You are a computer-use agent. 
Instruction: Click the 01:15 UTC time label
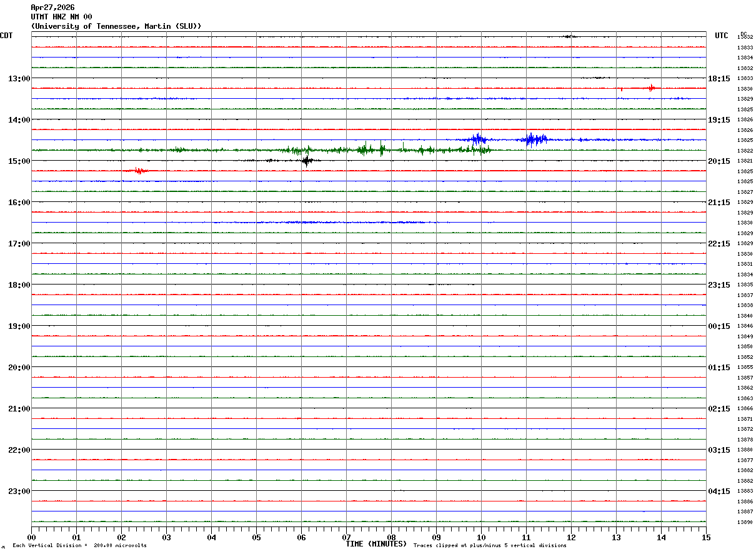click(719, 367)
